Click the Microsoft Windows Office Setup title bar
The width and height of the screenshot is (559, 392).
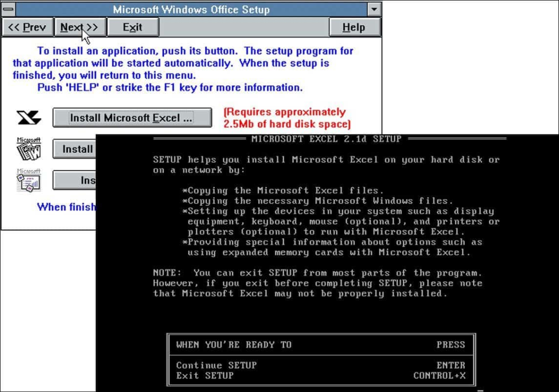(x=192, y=9)
